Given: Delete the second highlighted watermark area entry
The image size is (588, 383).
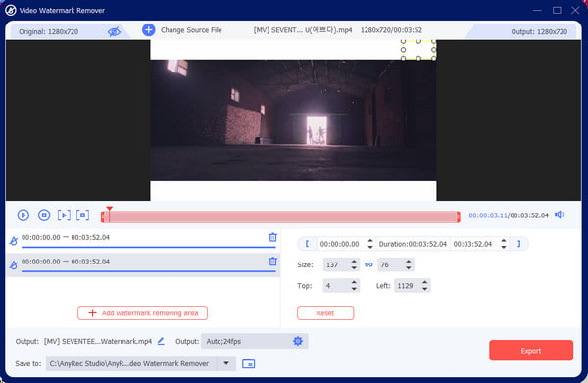Looking at the screenshot, I should click(273, 262).
